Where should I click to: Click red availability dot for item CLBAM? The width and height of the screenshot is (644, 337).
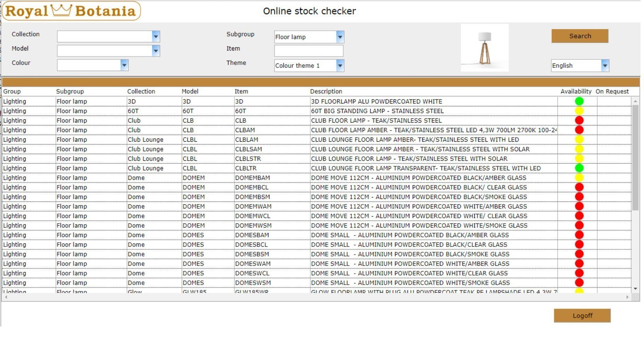[579, 130]
